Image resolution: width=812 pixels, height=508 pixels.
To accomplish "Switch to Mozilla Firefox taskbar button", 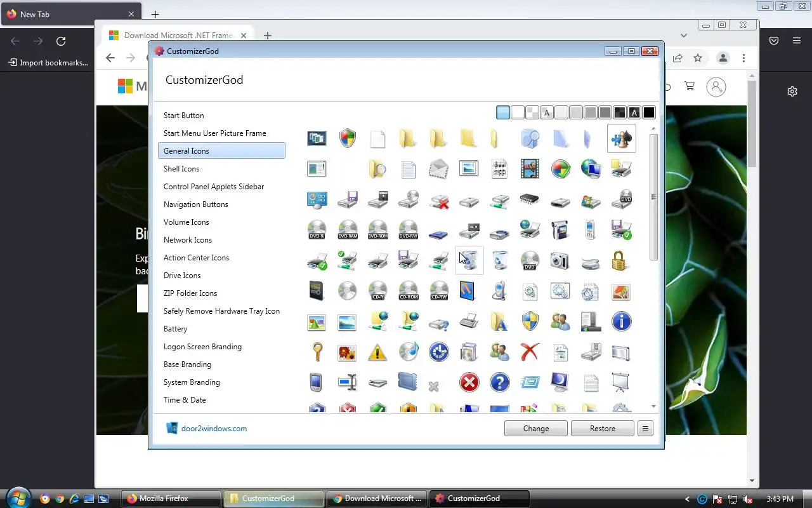I will [172, 498].
